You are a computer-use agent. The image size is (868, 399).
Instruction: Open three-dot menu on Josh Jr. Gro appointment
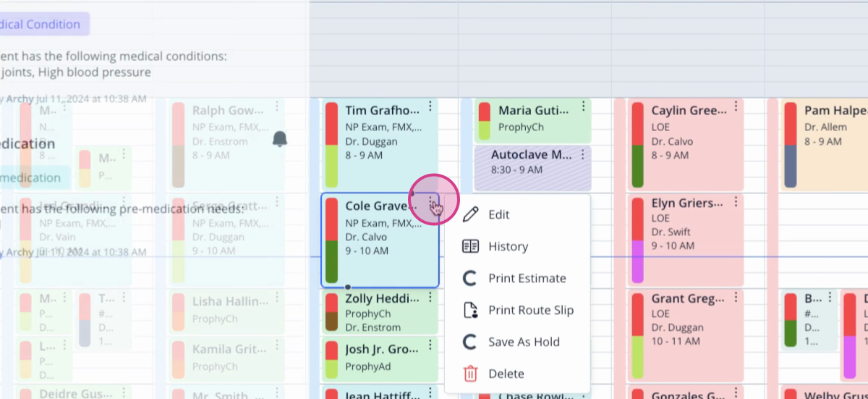click(x=430, y=345)
